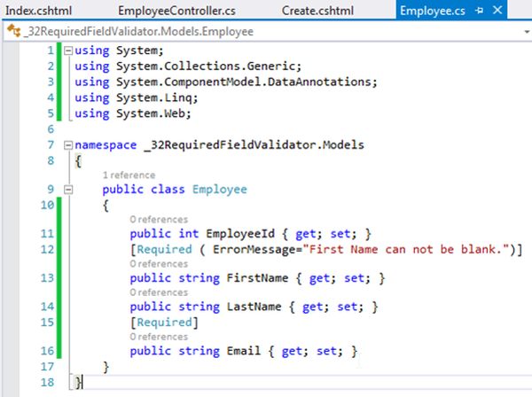Click the System.Web using line
Screen dimensions: 532x397
tap(133, 113)
